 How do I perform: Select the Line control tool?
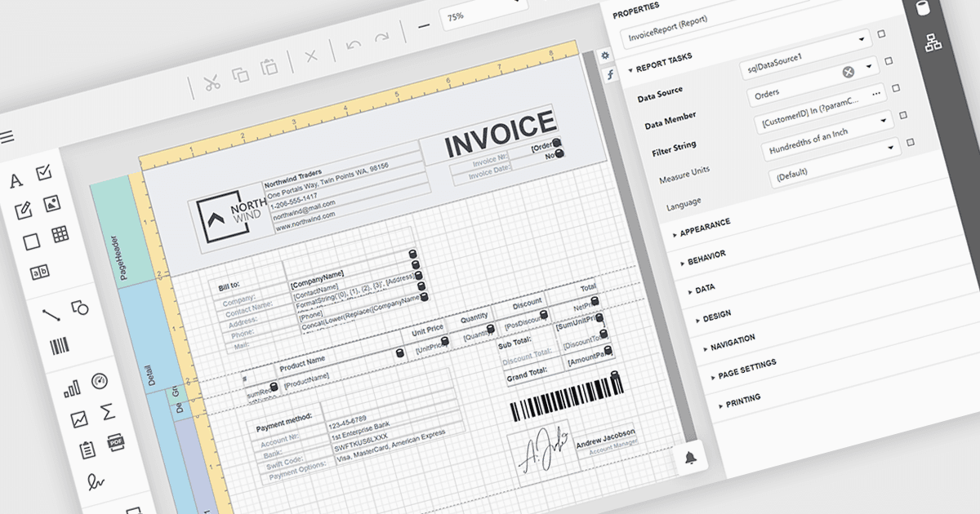pos(51,314)
